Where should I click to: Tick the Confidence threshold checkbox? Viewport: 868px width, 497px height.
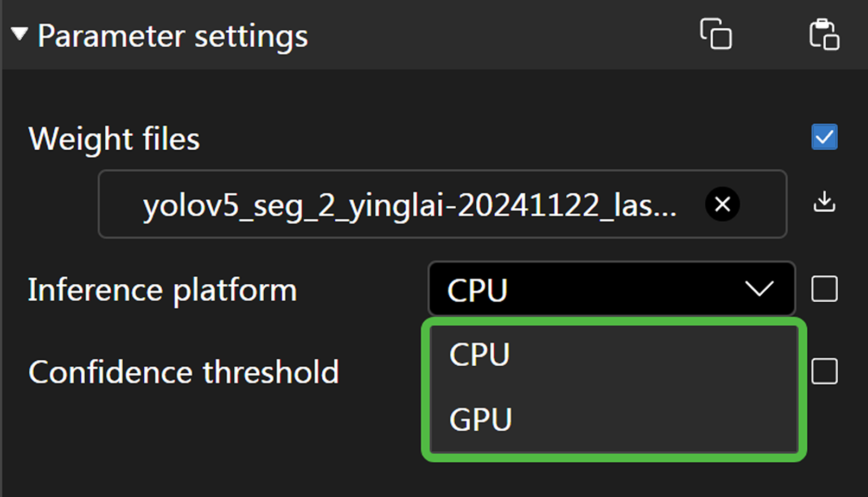coord(824,372)
